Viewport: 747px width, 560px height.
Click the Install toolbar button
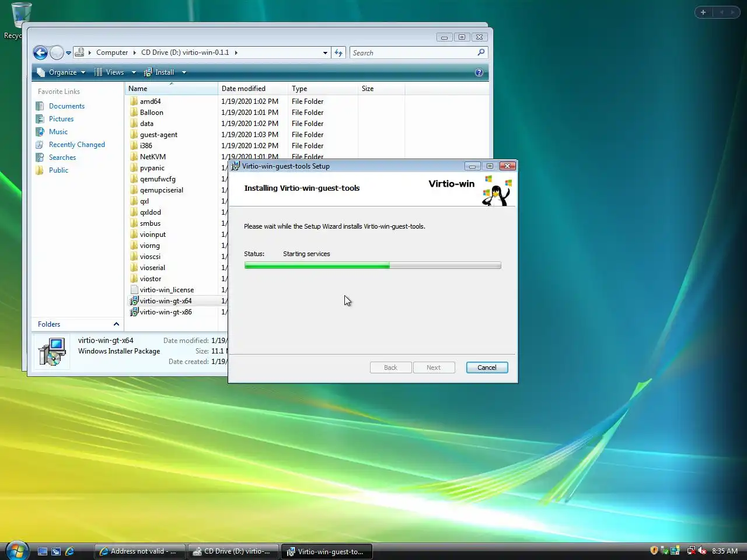pos(159,72)
